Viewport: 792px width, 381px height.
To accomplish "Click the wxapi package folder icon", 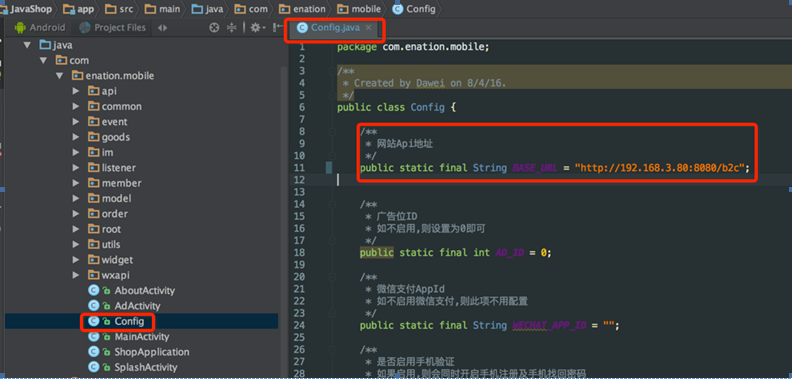I will pyautogui.click(x=93, y=275).
